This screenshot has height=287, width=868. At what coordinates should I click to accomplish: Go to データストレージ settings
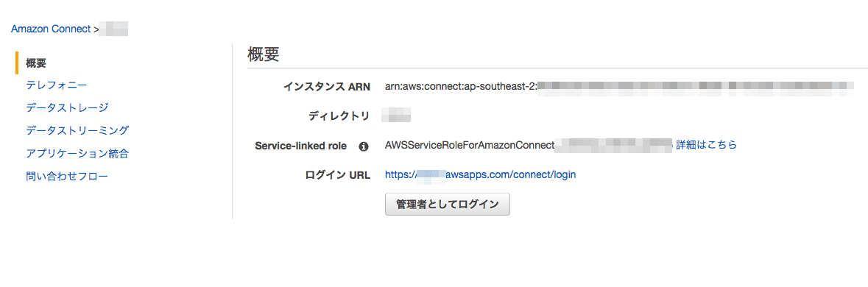pyautogui.click(x=67, y=108)
